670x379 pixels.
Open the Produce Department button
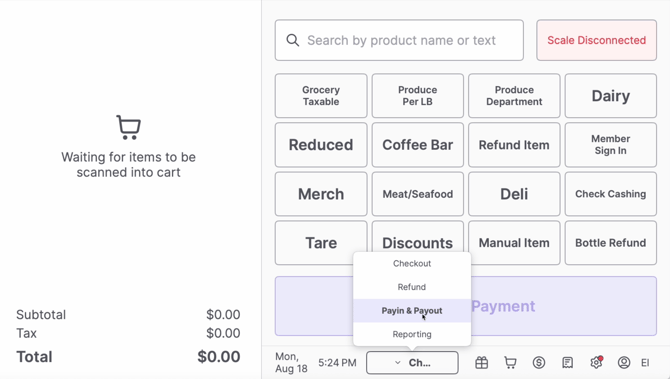[x=514, y=96]
